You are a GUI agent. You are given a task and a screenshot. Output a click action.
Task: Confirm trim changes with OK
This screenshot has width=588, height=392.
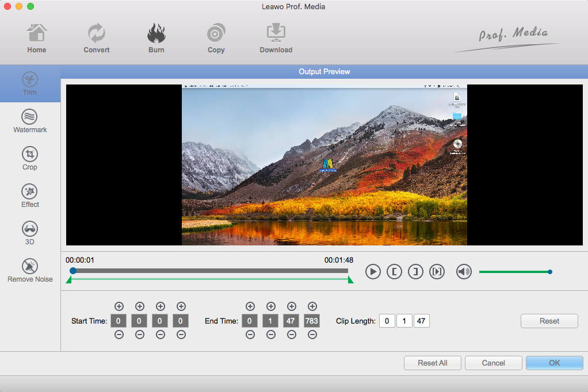pyautogui.click(x=554, y=363)
